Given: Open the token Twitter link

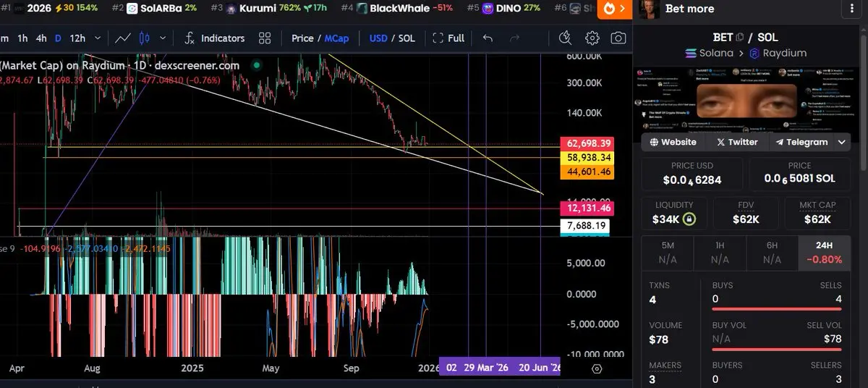Looking at the screenshot, I should [736, 142].
